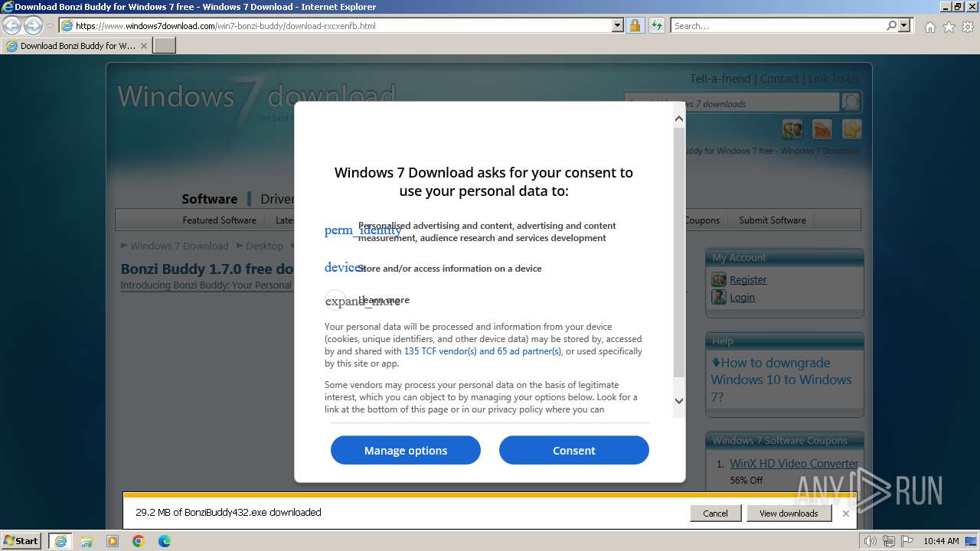Close the Download Bonzi Buddy tab
The height and width of the screenshot is (551, 980).
click(143, 46)
